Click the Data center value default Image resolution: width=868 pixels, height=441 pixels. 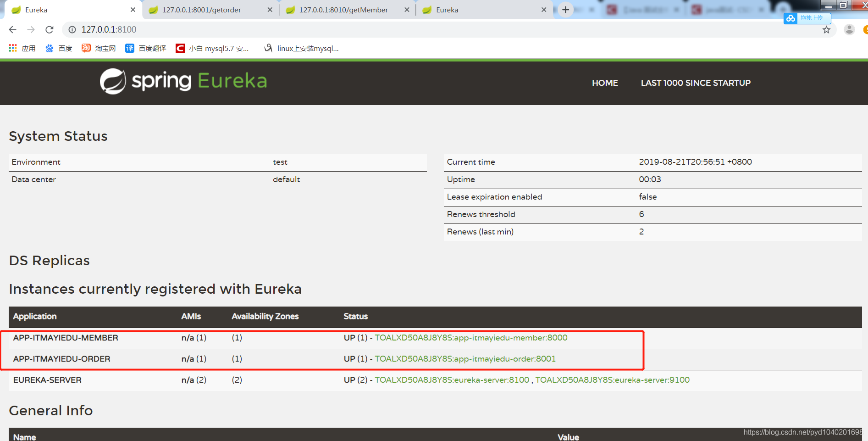286,179
